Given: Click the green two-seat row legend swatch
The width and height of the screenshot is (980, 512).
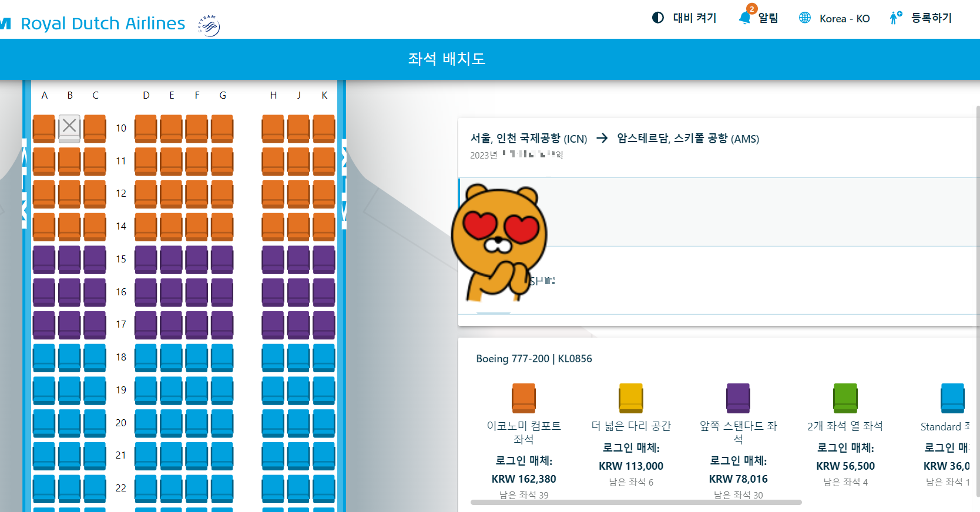Looking at the screenshot, I should point(845,399).
